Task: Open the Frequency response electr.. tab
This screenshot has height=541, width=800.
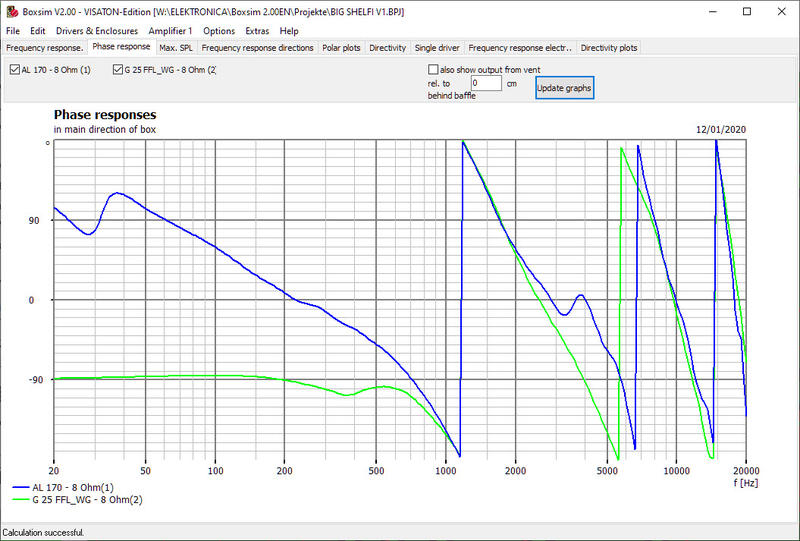Action: pyautogui.click(x=520, y=48)
